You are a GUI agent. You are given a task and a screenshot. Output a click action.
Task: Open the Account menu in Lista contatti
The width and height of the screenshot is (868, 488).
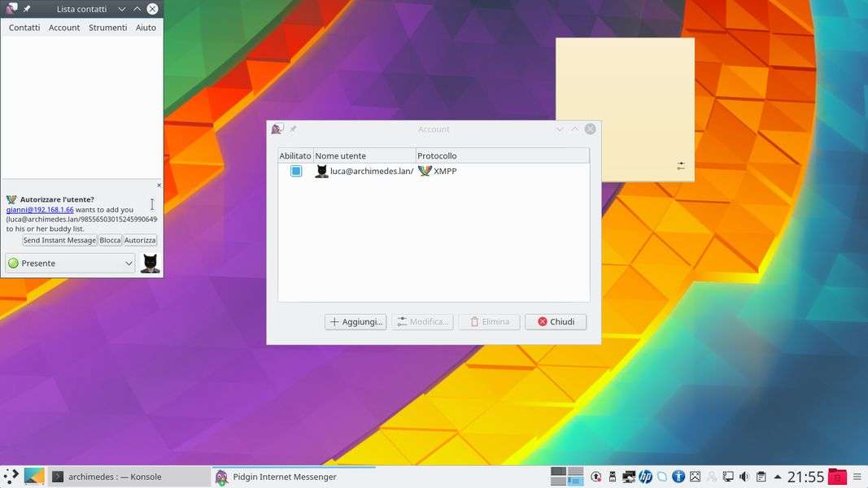coord(64,27)
